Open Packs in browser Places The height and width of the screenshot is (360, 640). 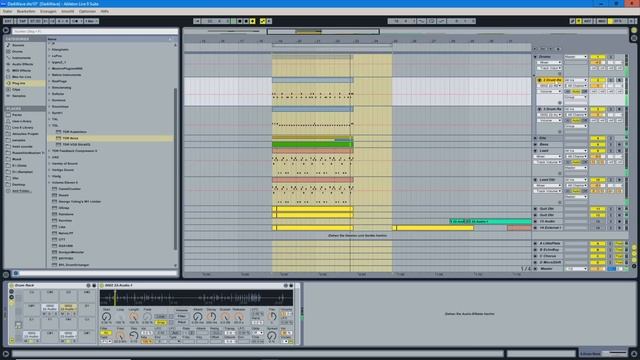(x=17, y=115)
